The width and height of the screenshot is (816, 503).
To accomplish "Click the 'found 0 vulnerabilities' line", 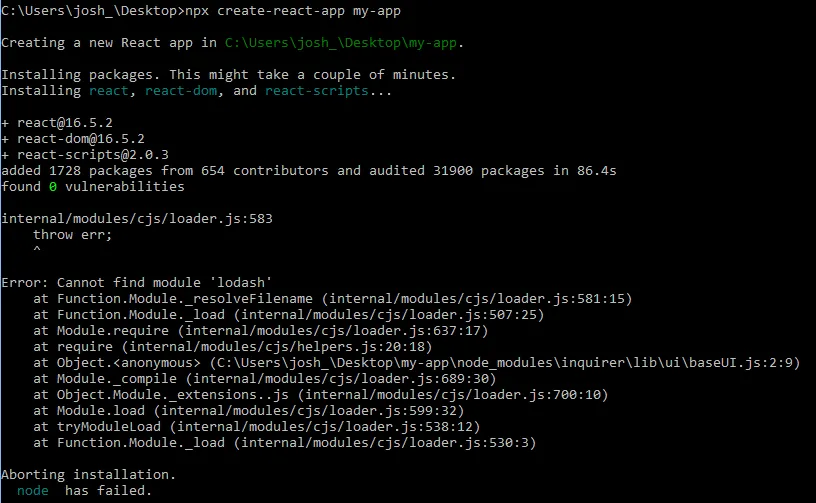I will 93,187.
